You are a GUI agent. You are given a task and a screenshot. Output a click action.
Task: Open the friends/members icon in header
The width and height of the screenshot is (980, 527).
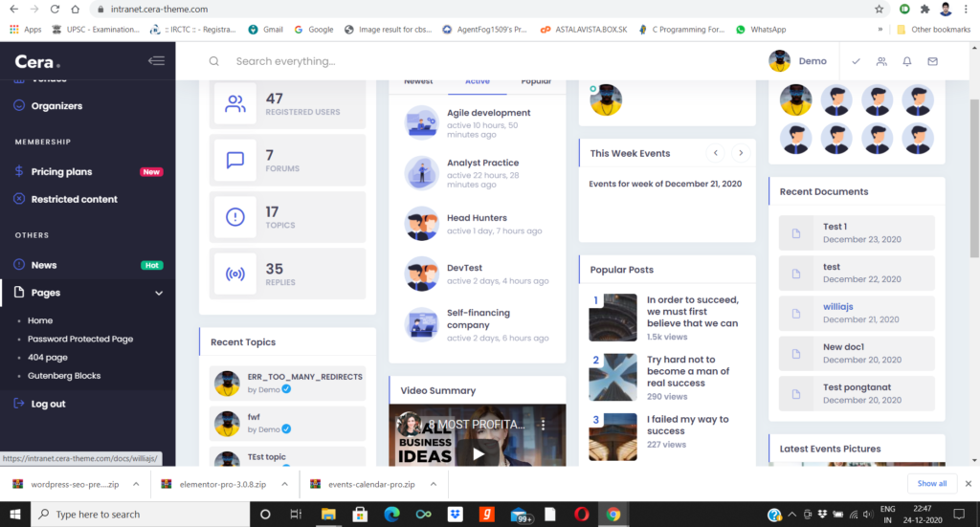tap(881, 61)
